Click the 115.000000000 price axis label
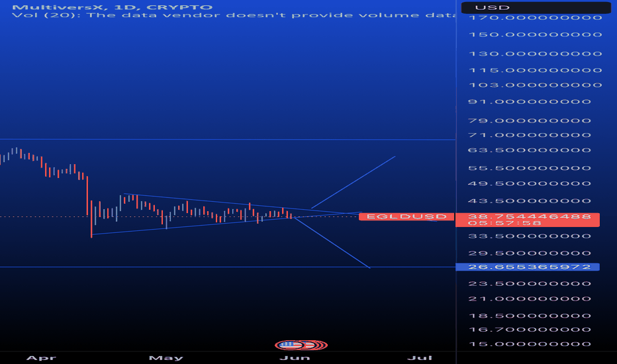Viewport: 617px width, 364px height. (x=535, y=70)
